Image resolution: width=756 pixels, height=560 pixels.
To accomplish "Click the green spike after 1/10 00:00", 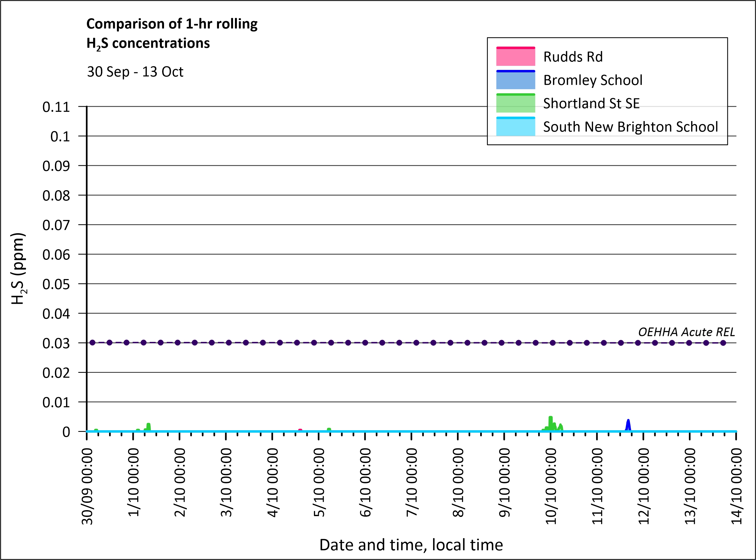I will [148, 426].
